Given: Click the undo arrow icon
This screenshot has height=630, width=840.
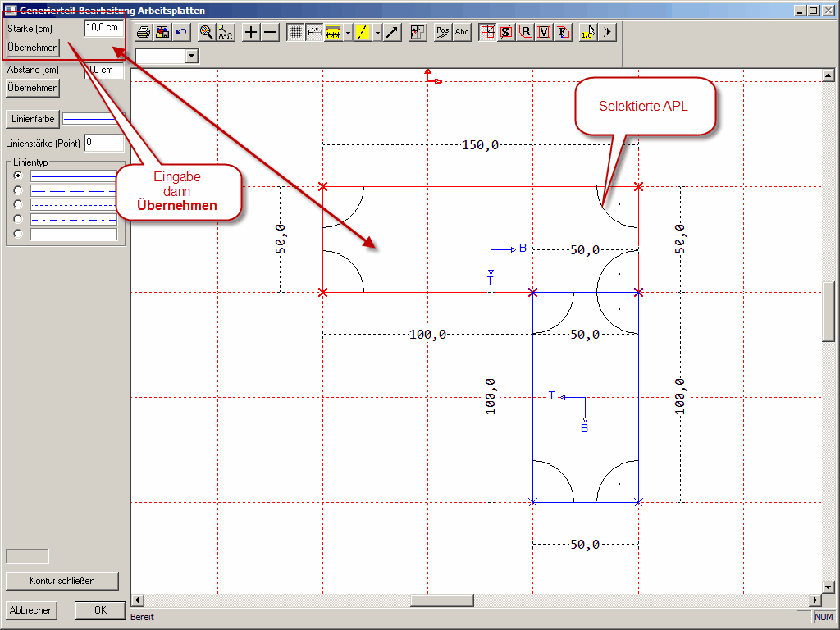Looking at the screenshot, I should point(181,32).
